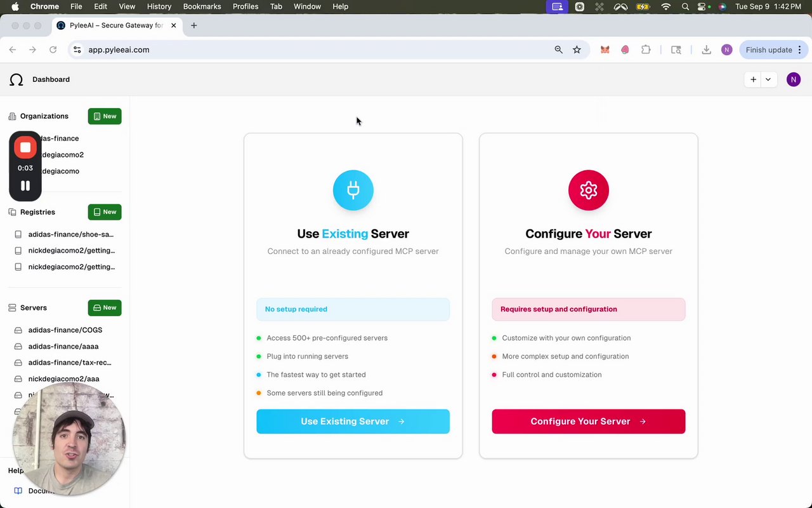Screen dimensions: 812x508
Task: Click the PyleeAI omega logo
Action: tap(16, 79)
